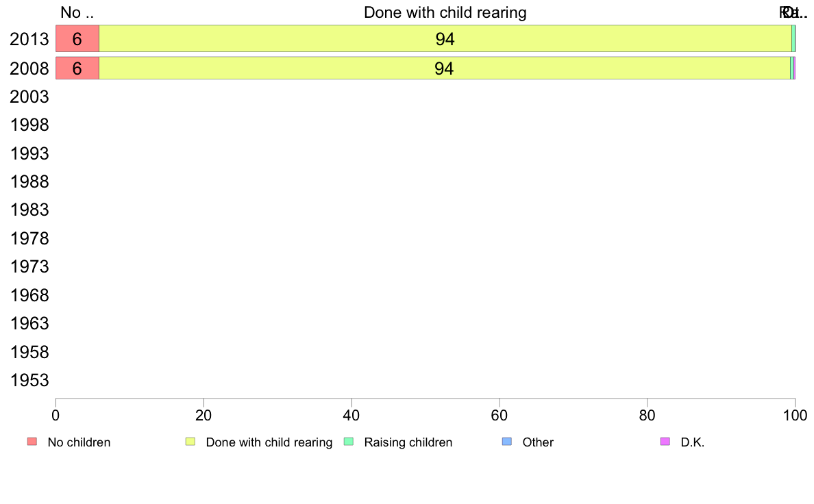Screen dimensions: 814x504
Task: Click the No children legend text
Action: [x=79, y=442]
